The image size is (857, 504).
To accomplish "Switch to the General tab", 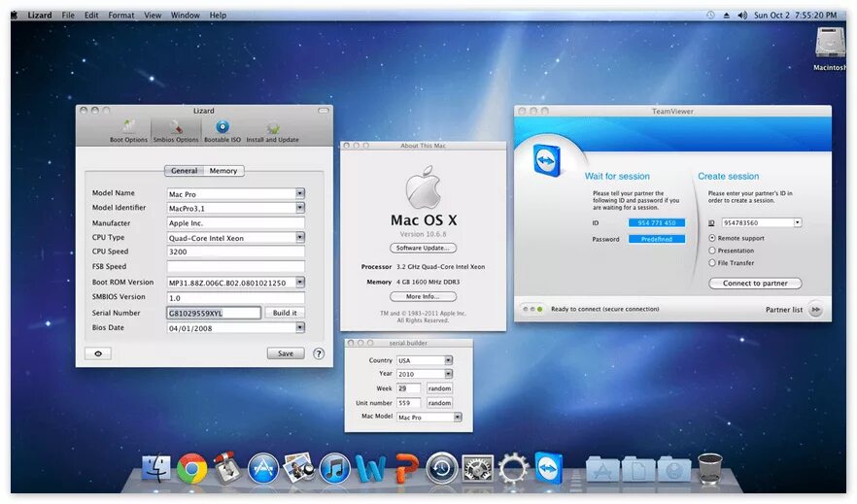I will (185, 171).
